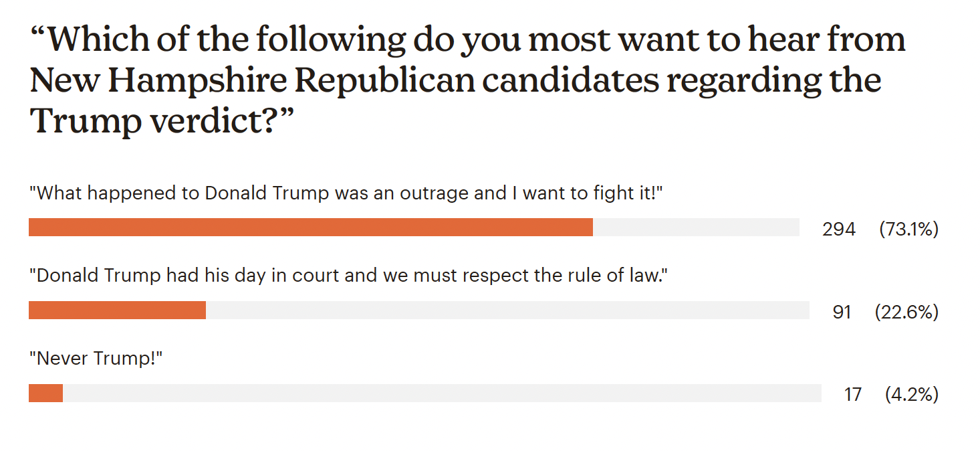The width and height of the screenshot is (980, 451).
Task: Click the vote count 91
Action: tap(842, 312)
